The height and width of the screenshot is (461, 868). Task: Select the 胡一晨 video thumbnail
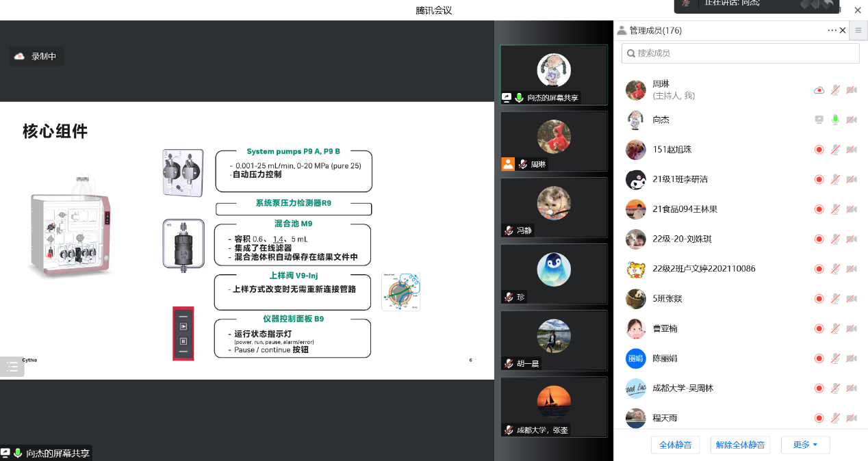click(553, 341)
